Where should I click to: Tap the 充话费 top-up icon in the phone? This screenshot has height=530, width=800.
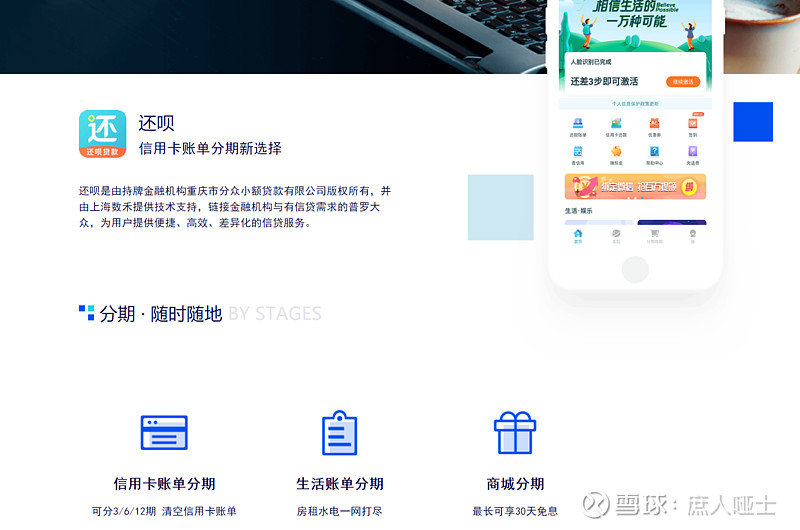point(693,152)
